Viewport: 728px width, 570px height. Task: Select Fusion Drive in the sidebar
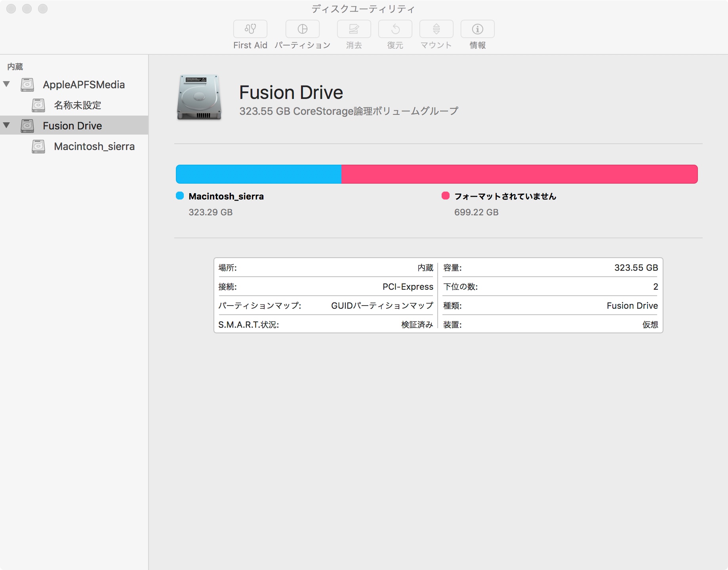tap(72, 126)
